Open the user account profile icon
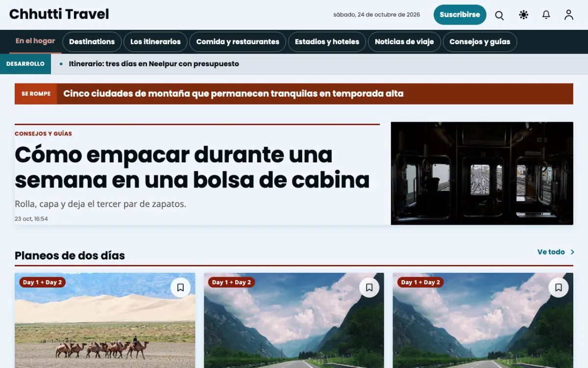 [569, 15]
